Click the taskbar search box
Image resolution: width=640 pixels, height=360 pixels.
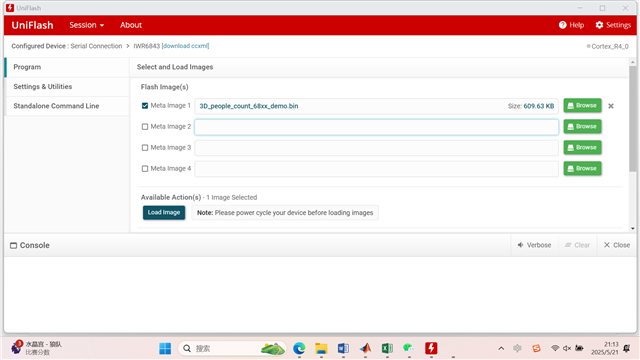tap(231, 348)
